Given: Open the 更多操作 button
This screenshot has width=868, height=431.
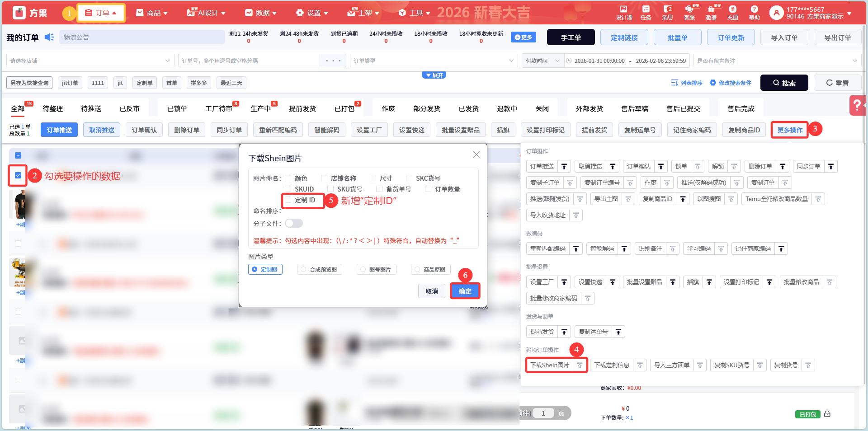Looking at the screenshot, I should [790, 130].
